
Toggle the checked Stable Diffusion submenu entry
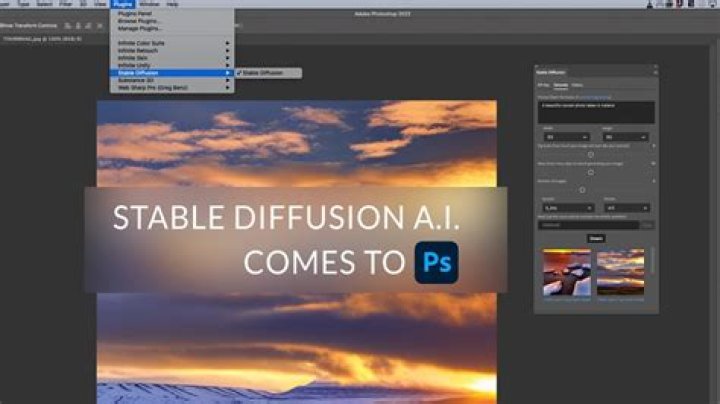click(x=262, y=73)
